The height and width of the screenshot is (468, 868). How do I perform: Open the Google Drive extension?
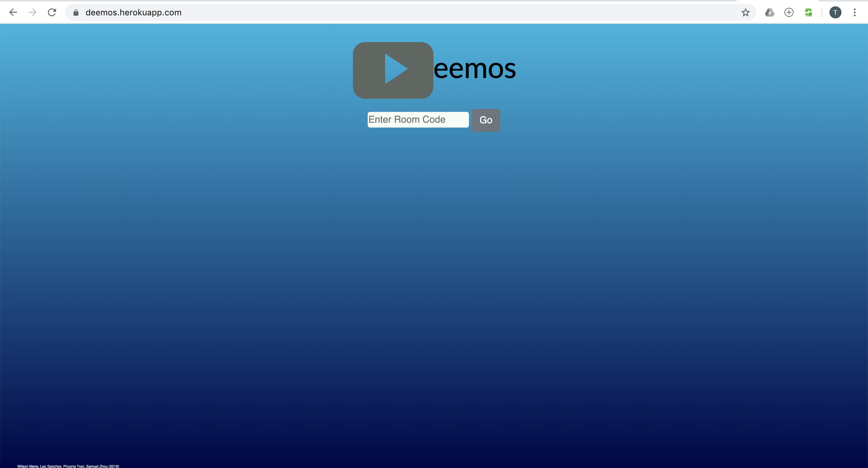tap(770, 12)
